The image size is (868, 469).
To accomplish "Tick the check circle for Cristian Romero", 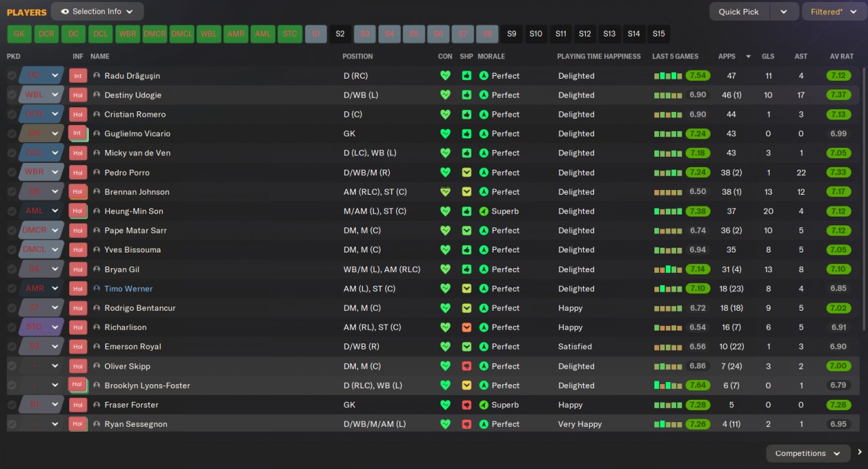I will tap(12, 114).
